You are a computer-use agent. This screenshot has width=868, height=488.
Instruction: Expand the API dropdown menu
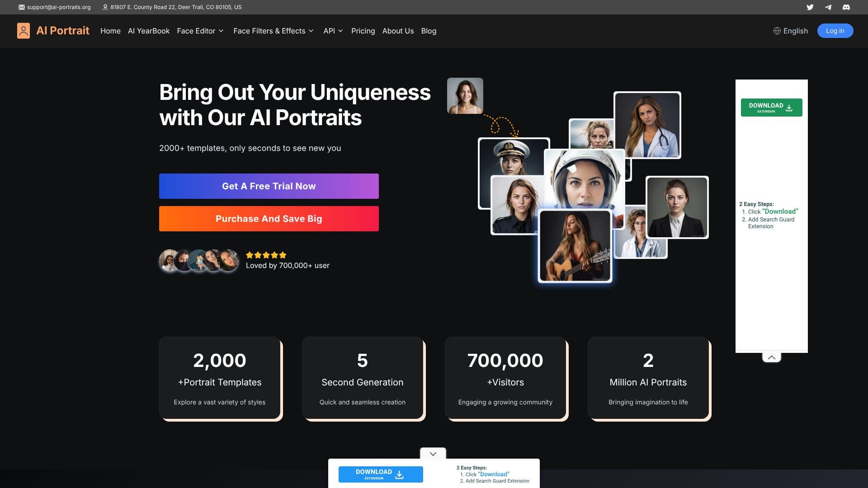pyautogui.click(x=333, y=31)
